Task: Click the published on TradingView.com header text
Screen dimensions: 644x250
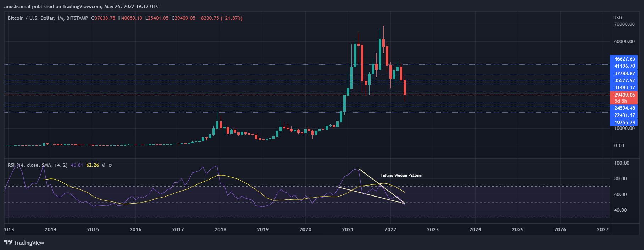Action: (x=82, y=6)
